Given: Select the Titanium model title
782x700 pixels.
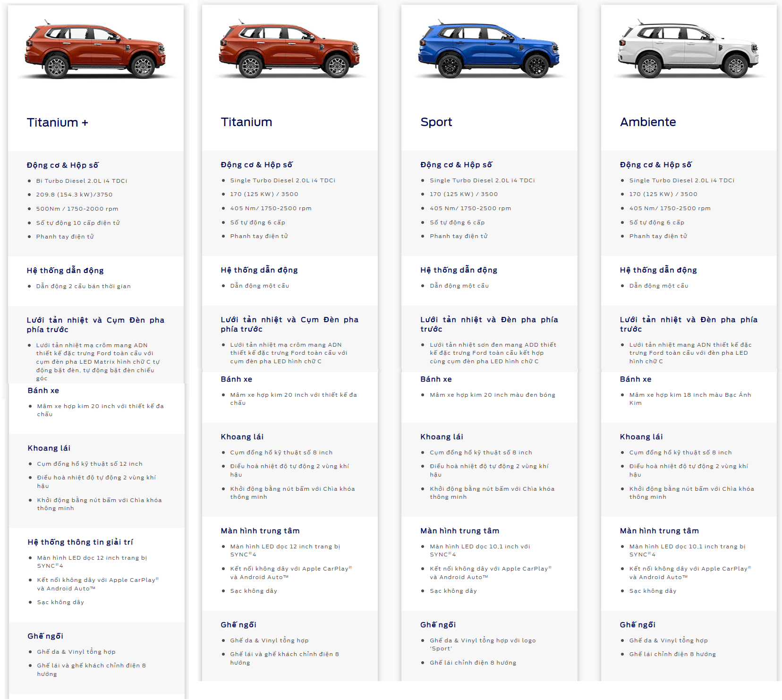Looking at the screenshot, I should point(246,122).
